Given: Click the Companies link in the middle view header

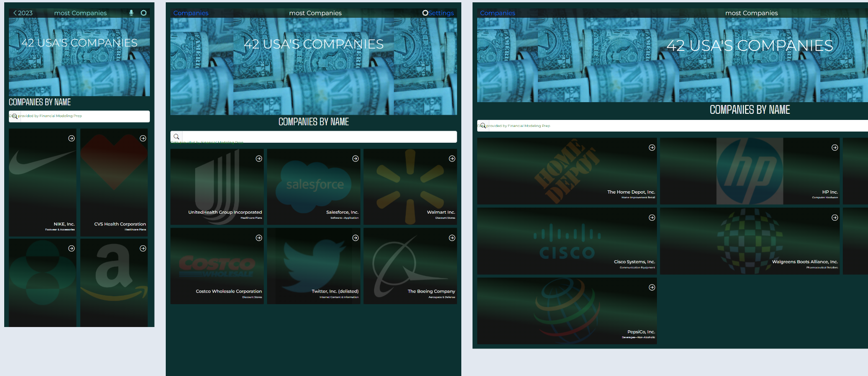Looking at the screenshot, I should [191, 13].
